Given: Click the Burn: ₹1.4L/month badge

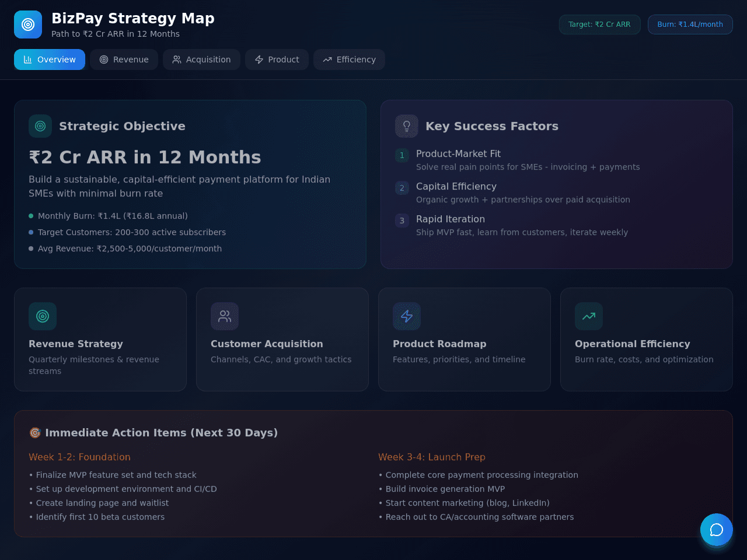Looking at the screenshot, I should pos(690,24).
